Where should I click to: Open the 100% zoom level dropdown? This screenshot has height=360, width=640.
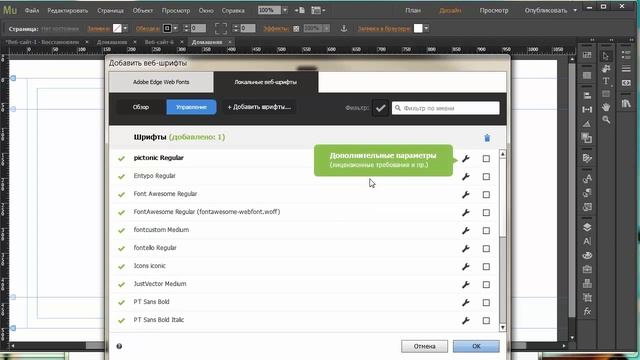pyautogui.click(x=285, y=10)
